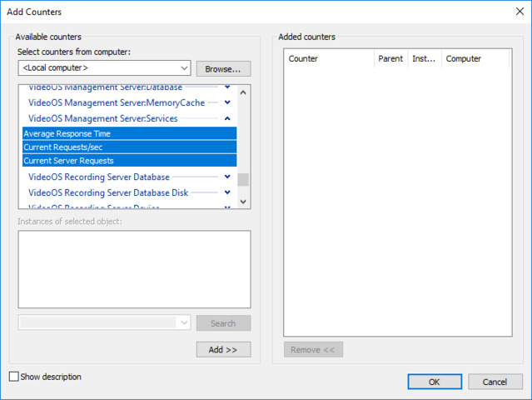Close the Add Counters window
Viewport: 532px width, 400px height.
point(515,12)
